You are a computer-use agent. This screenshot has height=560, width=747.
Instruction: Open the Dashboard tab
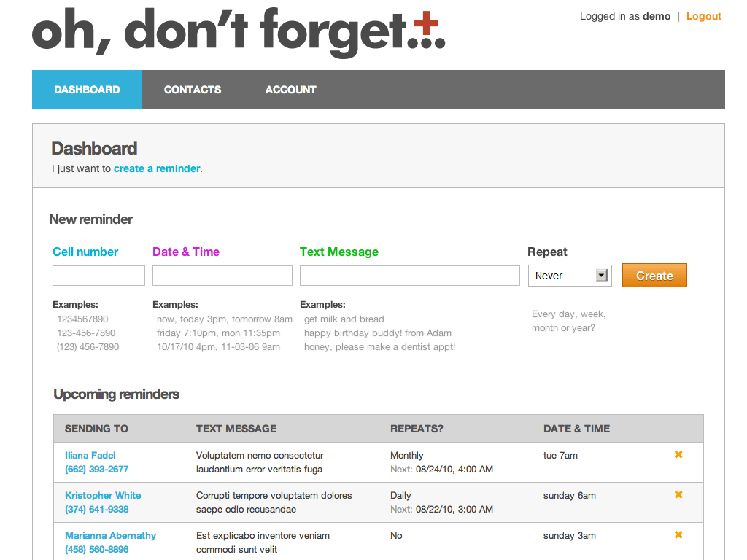(x=87, y=90)
